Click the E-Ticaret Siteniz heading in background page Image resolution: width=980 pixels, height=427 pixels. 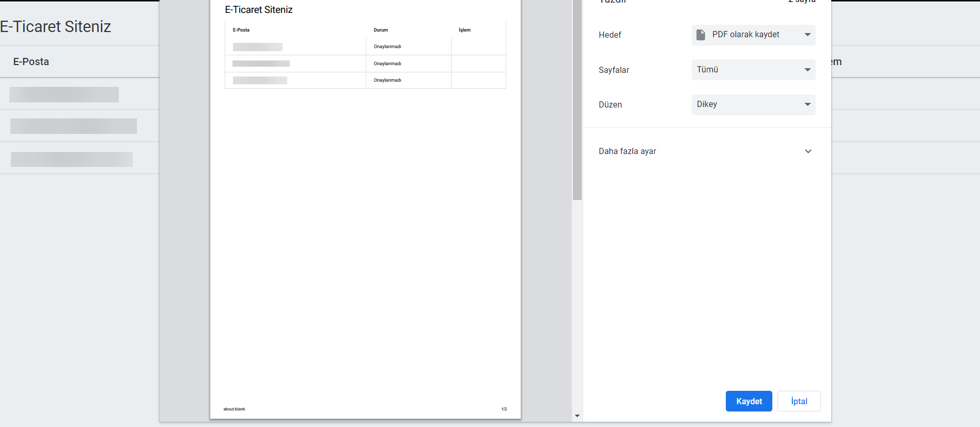click(x=55, y=26)
